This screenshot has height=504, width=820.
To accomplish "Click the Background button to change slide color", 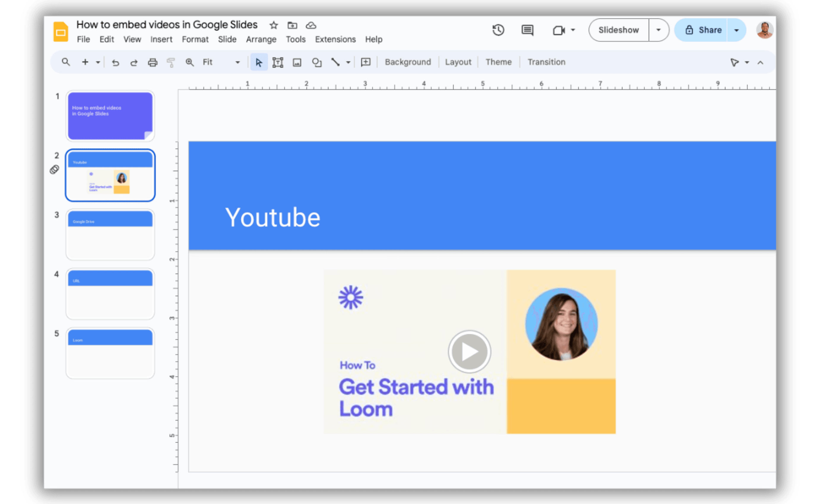I will click(x=408, y=62).
